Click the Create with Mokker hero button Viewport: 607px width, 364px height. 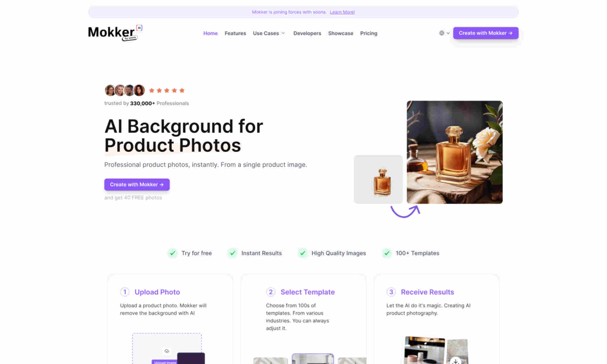coord(137,184)
